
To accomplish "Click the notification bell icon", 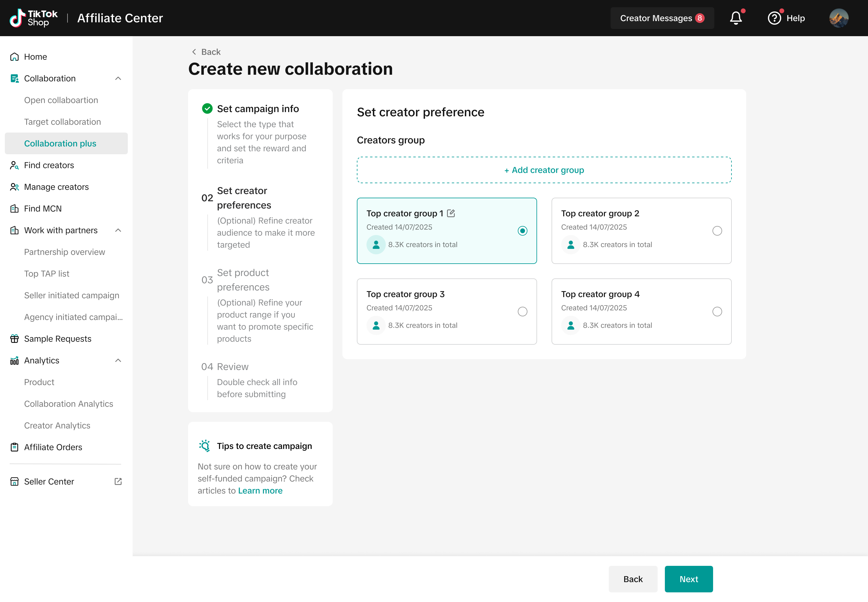I will click(x=736, y=18).
